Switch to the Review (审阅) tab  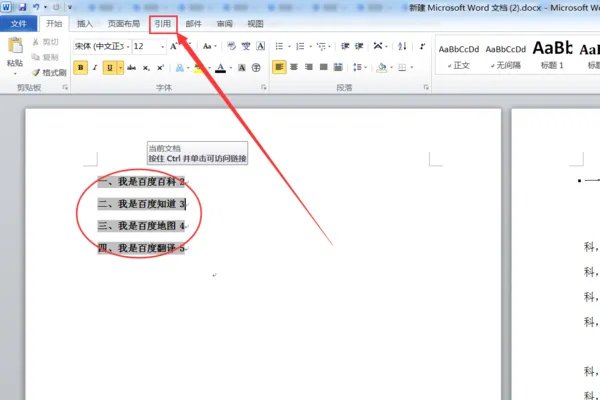(x=225, y=24)
